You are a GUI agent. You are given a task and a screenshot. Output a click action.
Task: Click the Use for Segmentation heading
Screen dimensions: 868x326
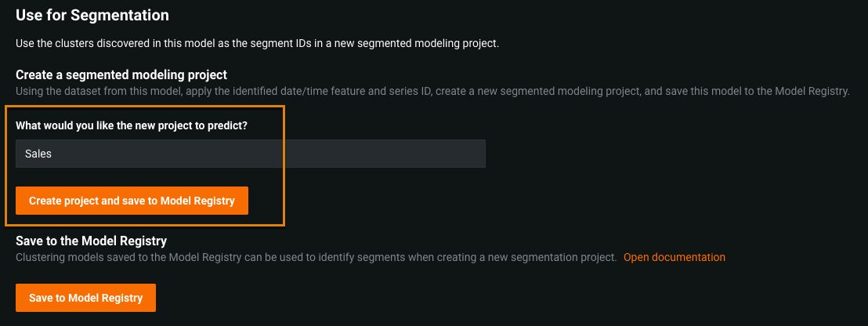point(92,14)
